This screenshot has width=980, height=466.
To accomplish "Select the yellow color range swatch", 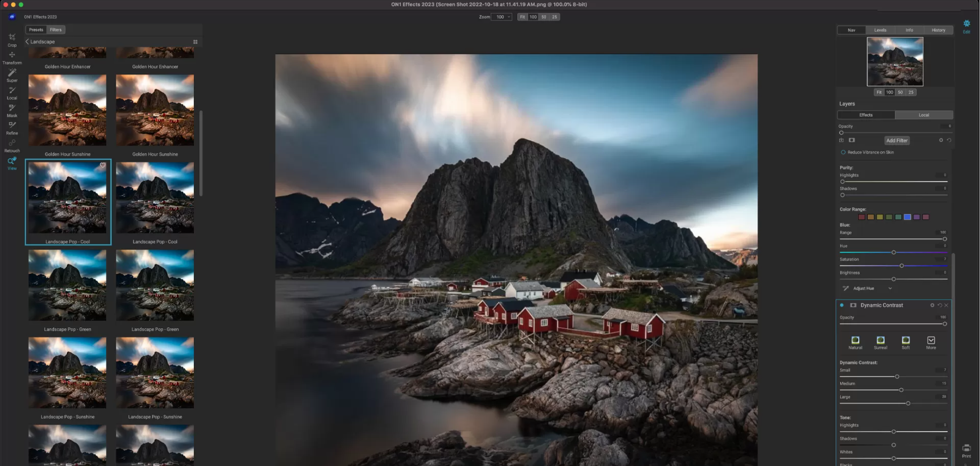I will (880, 217).
